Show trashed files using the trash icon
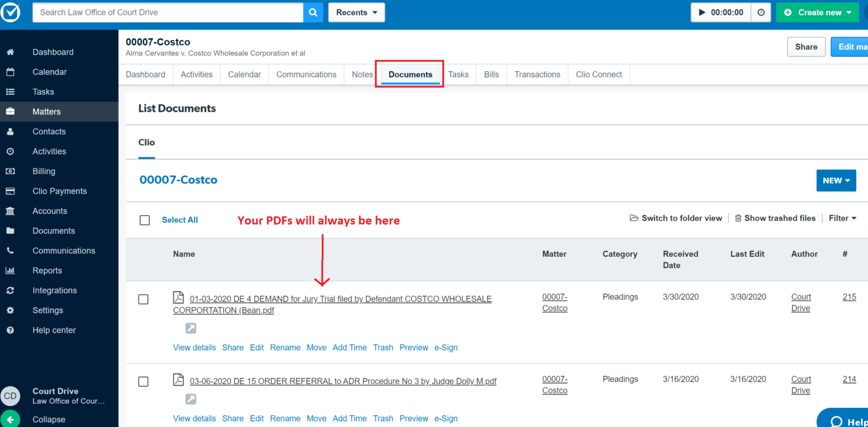This screenshot has height=427, width=868. [738, 218]
